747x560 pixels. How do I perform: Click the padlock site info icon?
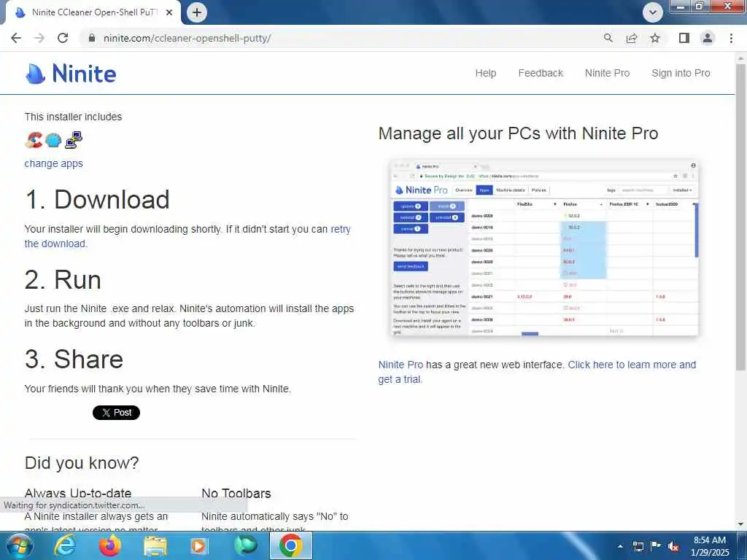point(93,38)
